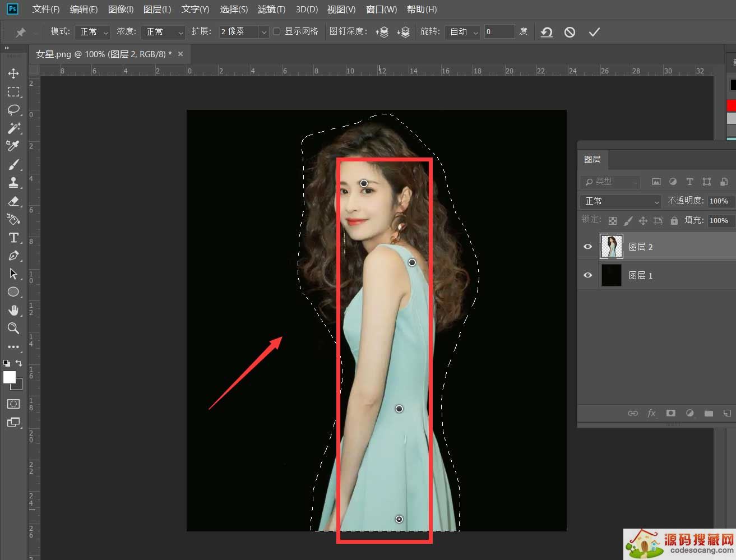Screen dimensions: 736x560
Task: Select the Magic Wand tool
Action: coord(13,128)
